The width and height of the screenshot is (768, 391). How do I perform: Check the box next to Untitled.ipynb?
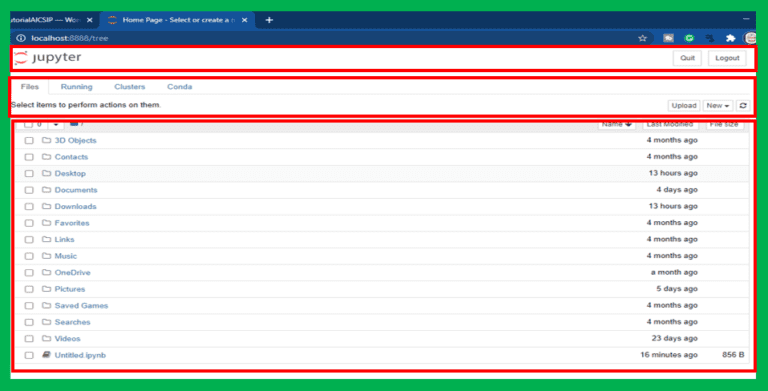click(29, 355)
